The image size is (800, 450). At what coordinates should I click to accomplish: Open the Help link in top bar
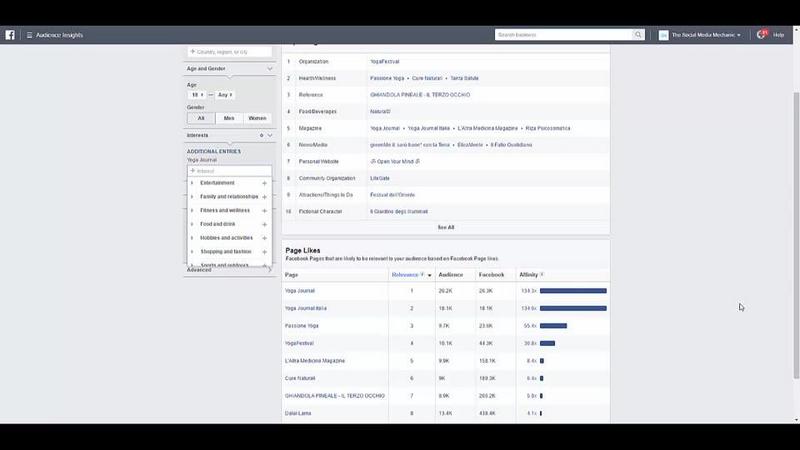[778, 35]
